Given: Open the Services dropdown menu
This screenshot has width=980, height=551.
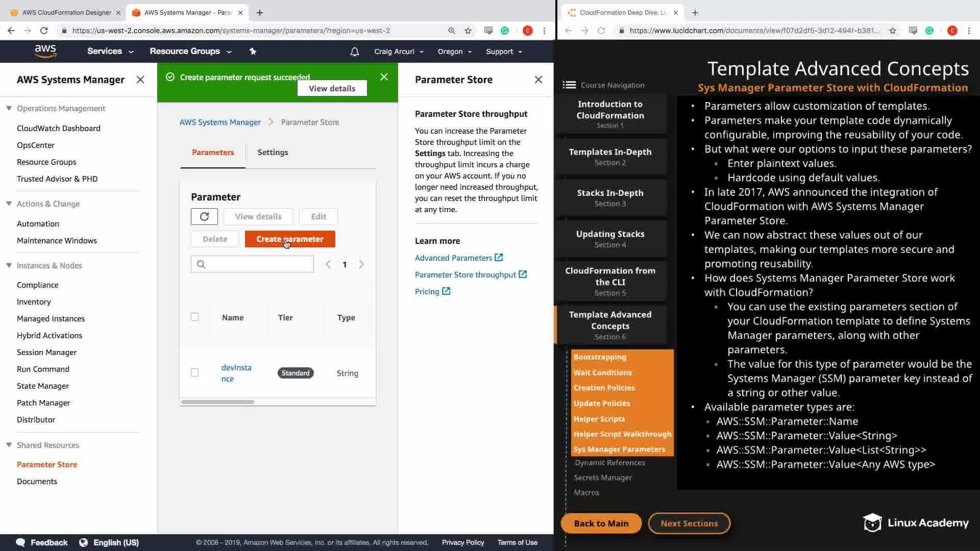Looking at the screenshot, I should [x=110, y=52].
